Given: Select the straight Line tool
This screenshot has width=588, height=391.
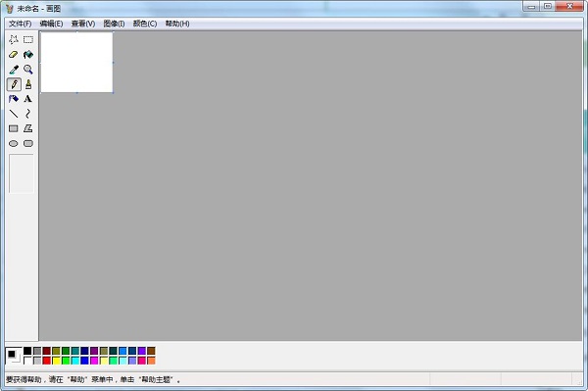Looking at the screenshot, I should coord(14,114).
